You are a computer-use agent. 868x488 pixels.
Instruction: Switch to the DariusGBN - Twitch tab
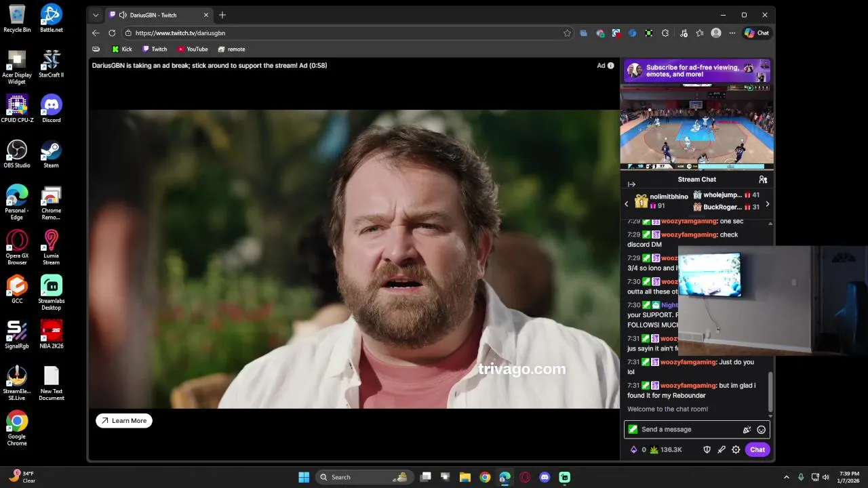click(159, 15)
